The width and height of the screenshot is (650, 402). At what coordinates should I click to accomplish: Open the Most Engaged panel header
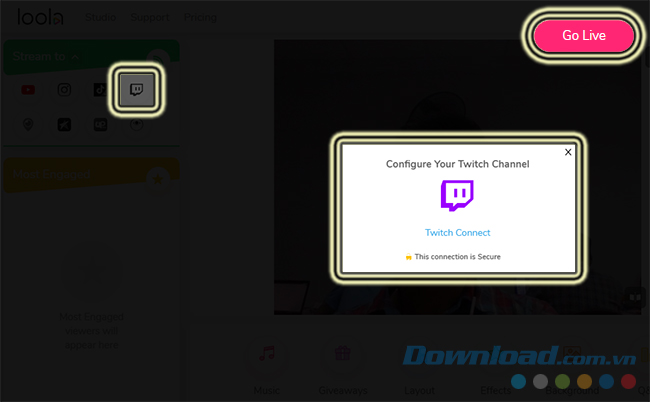coord(92,174)
